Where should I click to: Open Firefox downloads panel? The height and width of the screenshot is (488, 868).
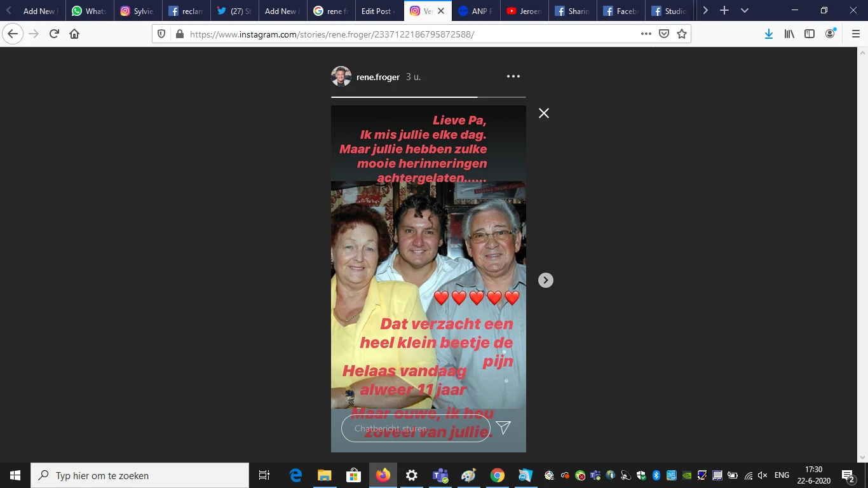coord(769,34)
